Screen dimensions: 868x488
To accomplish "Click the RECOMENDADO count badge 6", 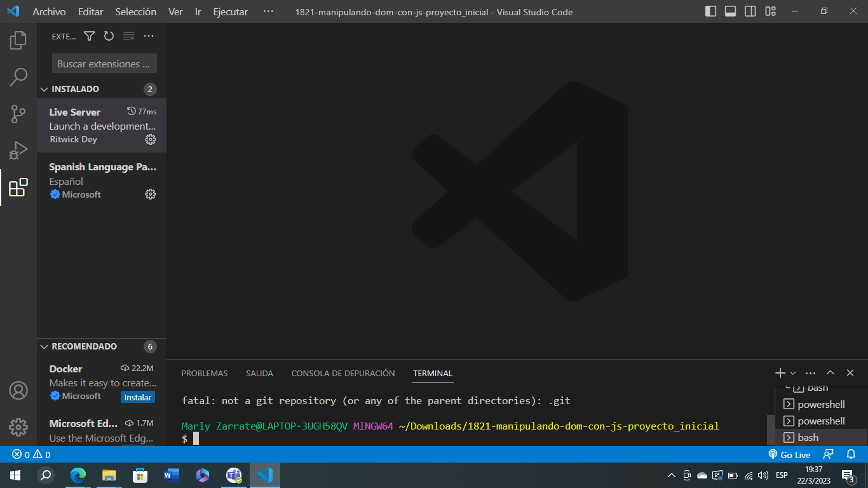I will coord(150,346).
